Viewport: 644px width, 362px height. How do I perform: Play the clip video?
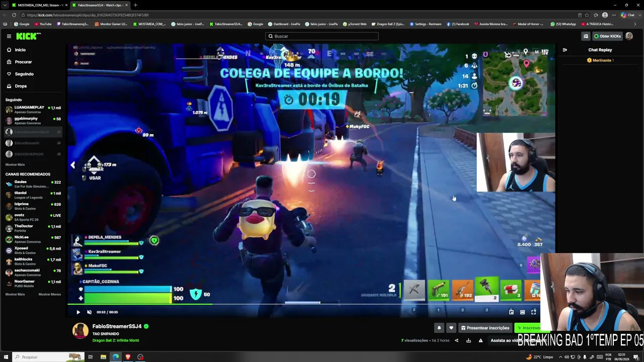tap(78, 312)
